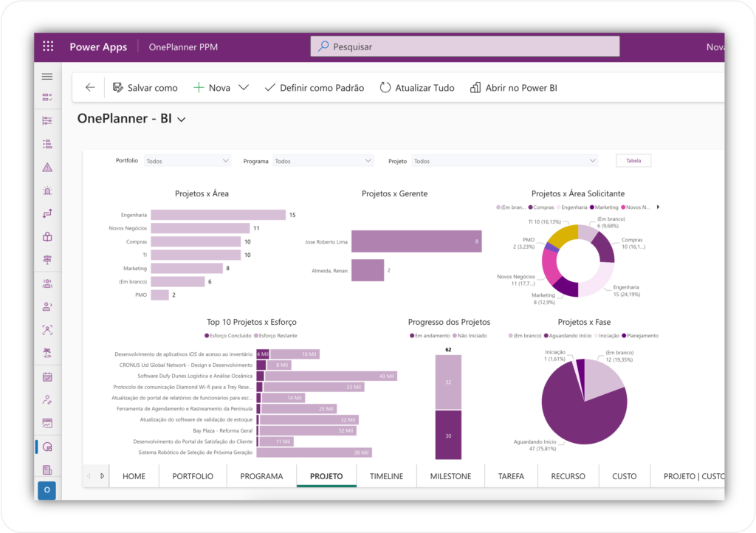This screenshot has width=756, height=533.
Task: Open the Projeto filter dropdown
Action: click(505, 161)
